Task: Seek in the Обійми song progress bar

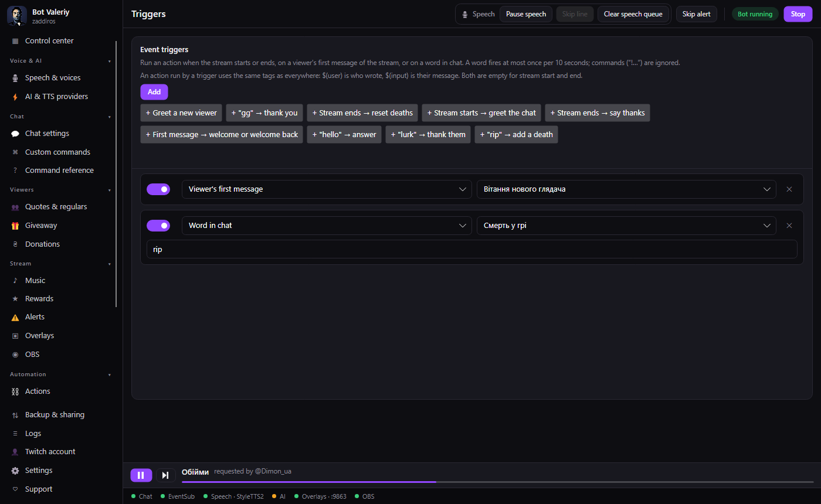Action: point(498,482)
